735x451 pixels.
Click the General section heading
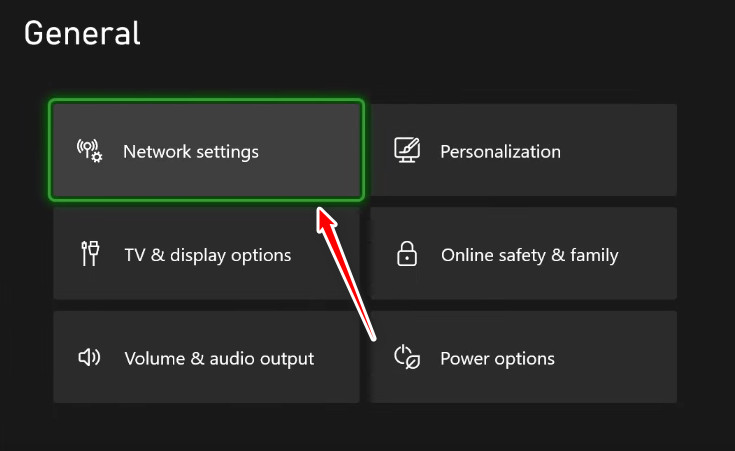[x=82, y=33]
